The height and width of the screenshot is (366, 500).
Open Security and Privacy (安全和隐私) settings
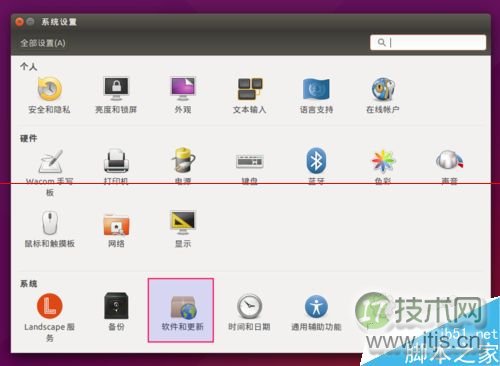(49, 95)
